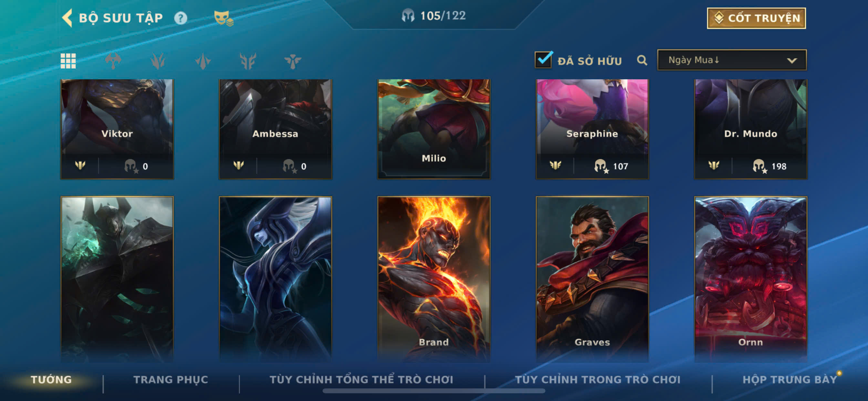The width and height of the screenshot is (868, 401).
Task: Open the help question mark icon
Action: [x=181, y=18]
